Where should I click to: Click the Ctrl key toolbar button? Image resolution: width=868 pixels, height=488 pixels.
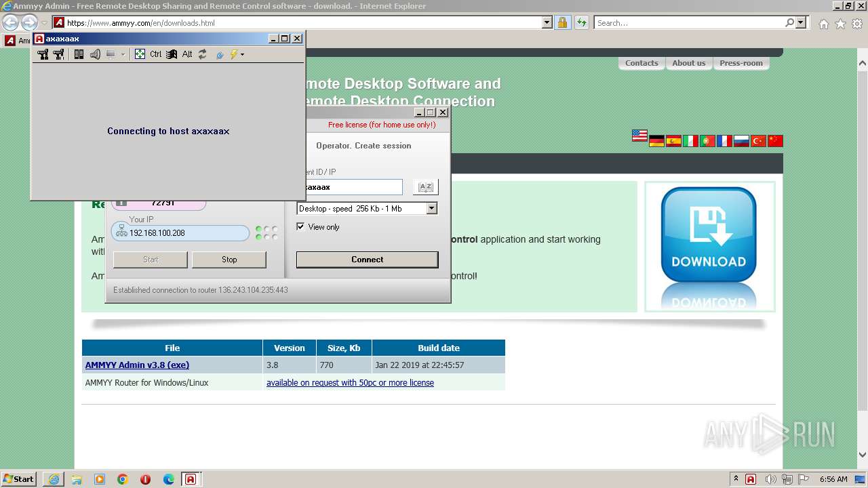(x=156, y=54)
